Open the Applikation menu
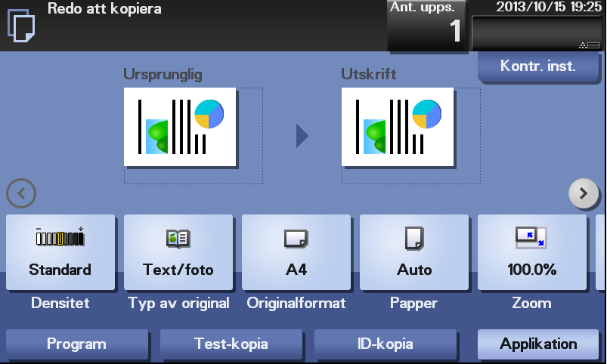The image size is (607, 364). point(538,344)
